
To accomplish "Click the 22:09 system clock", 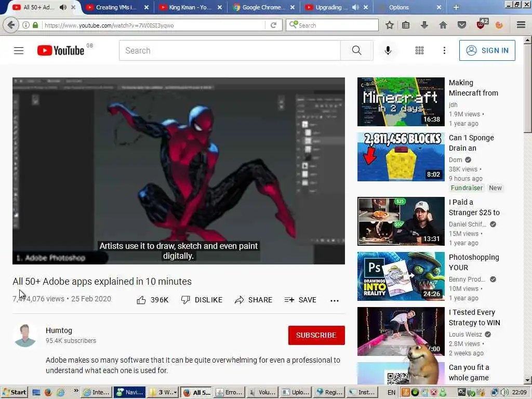I will [x=519, y=393].
